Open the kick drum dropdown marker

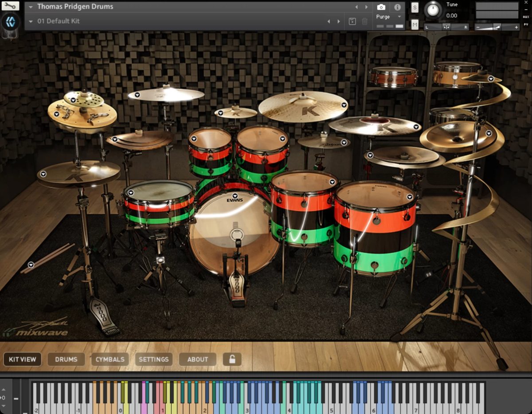[x=235, y=196]
